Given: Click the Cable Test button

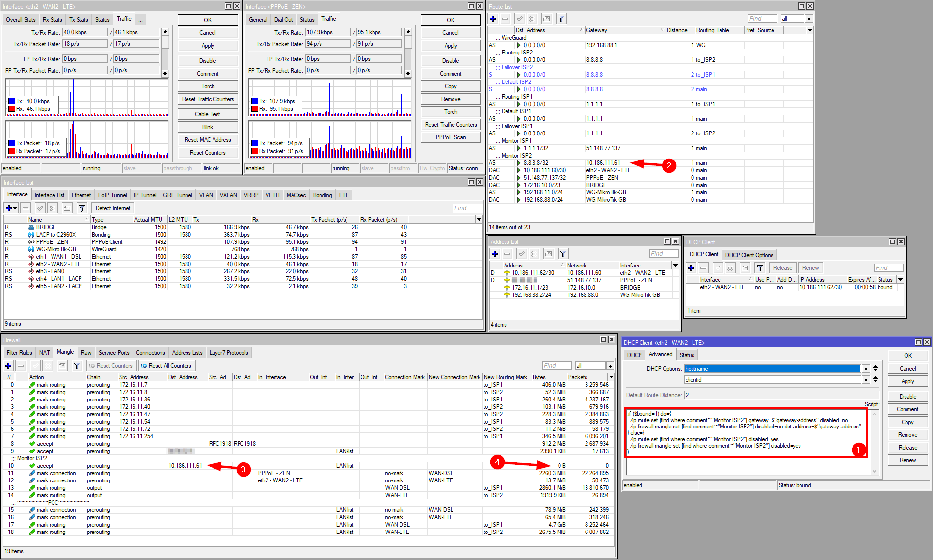Looking at the screenshot, I should tap(208, 114).
